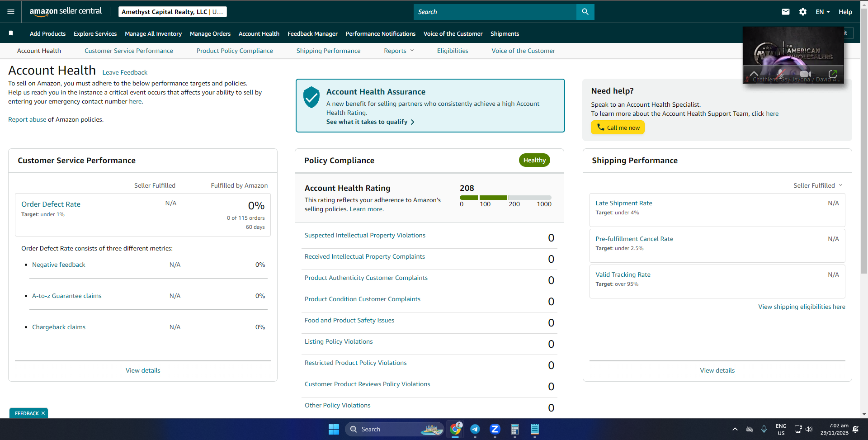
Task: Open the Late Shipment Rate link
Action: pyautogui.click(x=624, y=203)
